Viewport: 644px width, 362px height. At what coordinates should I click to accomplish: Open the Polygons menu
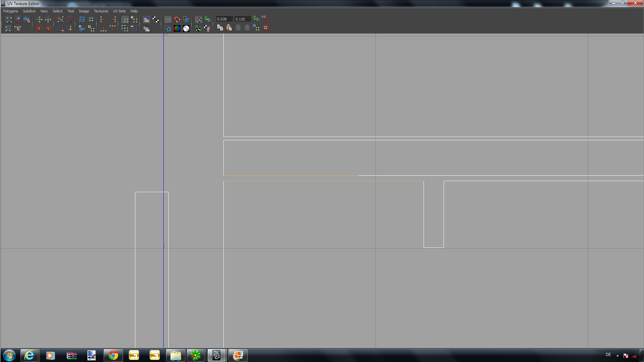tap(11, 11)
